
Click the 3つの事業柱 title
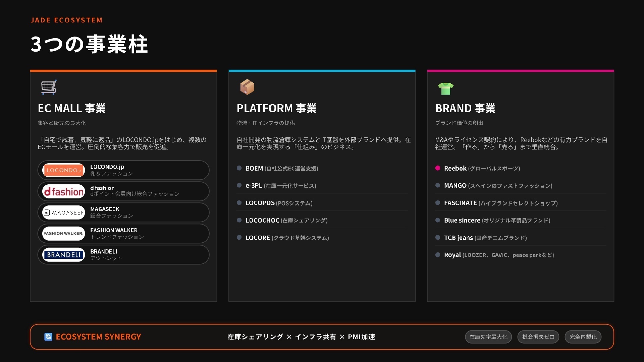[89, 44]
